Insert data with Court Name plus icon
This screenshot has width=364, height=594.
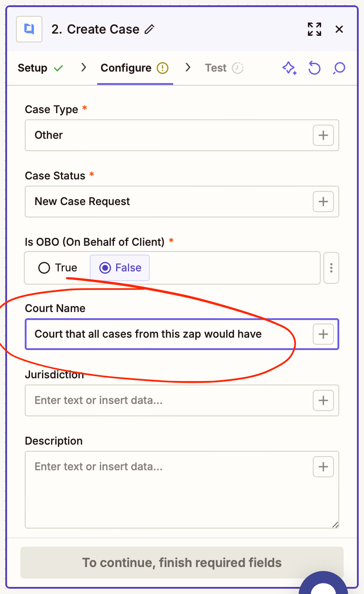[323, 334]
